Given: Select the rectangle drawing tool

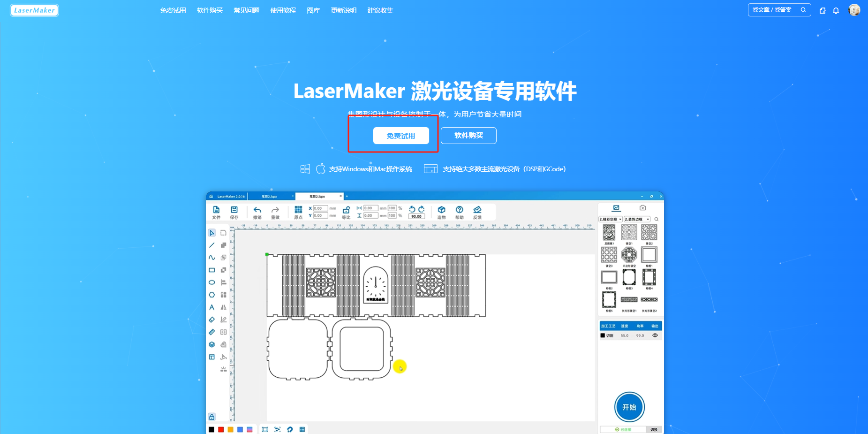Looking at the screenshot, I should click(212, 270).
